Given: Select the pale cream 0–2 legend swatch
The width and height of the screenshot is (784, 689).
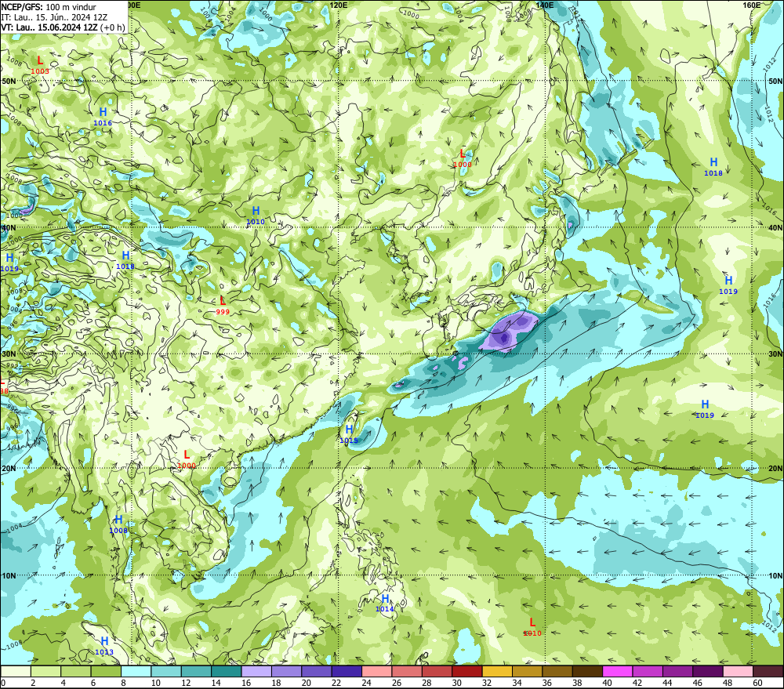Looking at the screenshot, I should tap(16, 671).
